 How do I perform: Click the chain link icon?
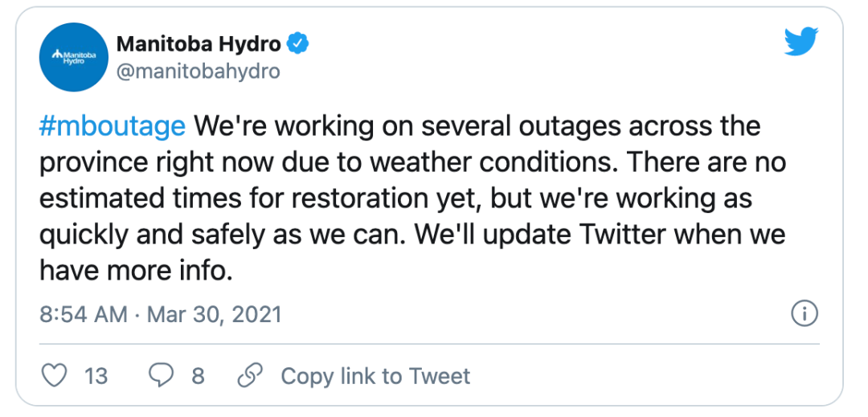pos(251,375)
